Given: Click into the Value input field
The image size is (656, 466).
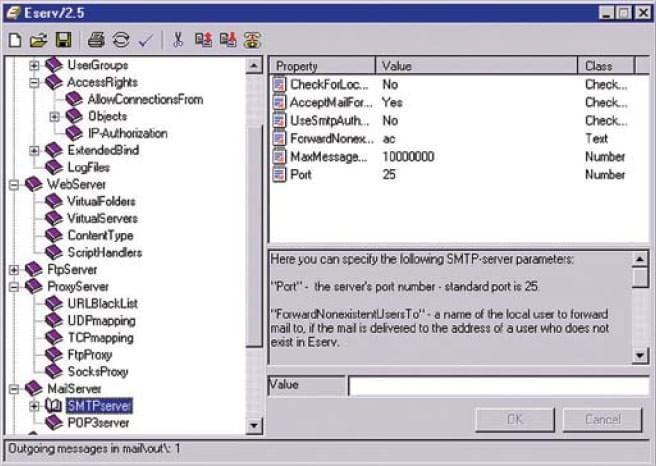Looking at the screenshot, I should point(497,385).
